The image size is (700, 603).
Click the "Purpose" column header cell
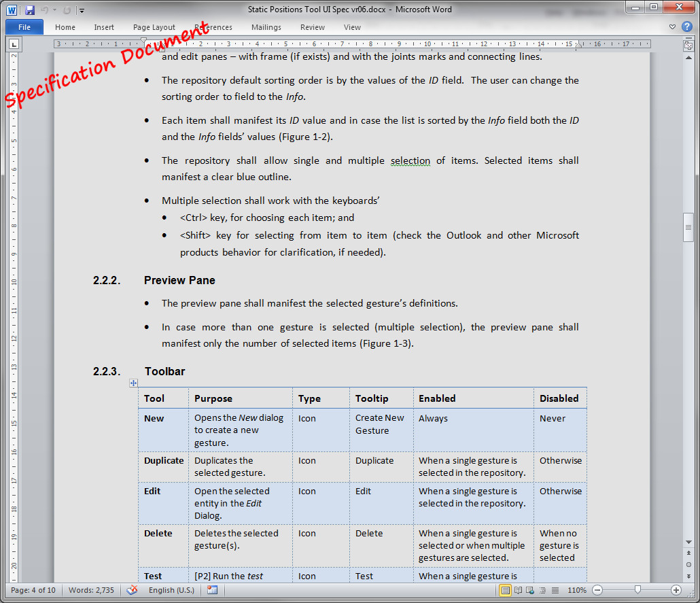click(x=241, y=398)
